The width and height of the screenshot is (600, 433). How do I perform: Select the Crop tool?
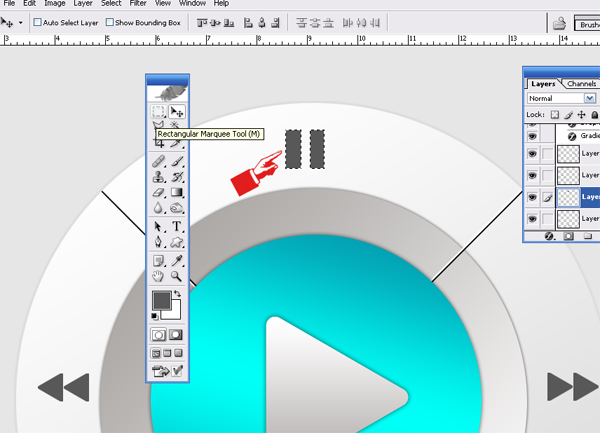tap(158, 144)
